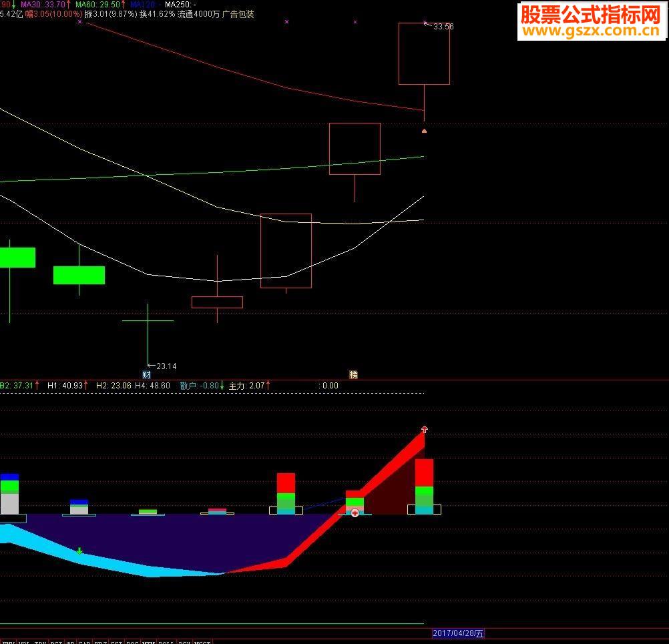Click the red circled plus marker in the indicator

355,513
